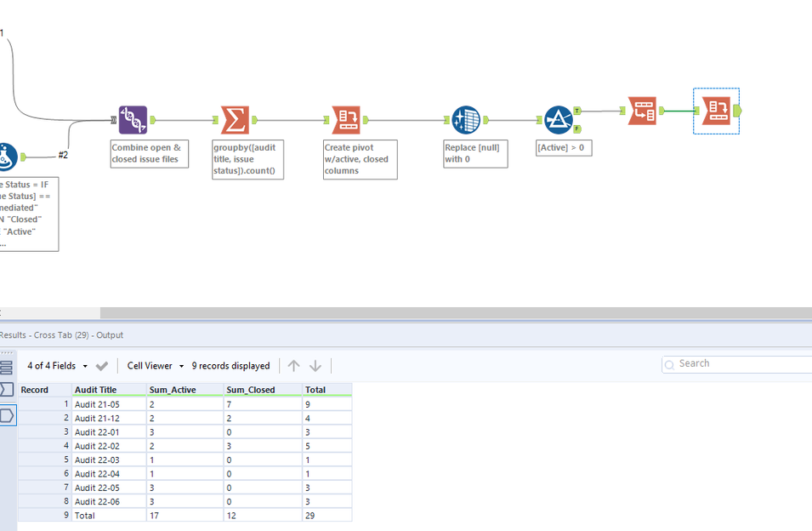Click the #2 connection label
This screenshot has height=531, width=812.
coord(63,155)
